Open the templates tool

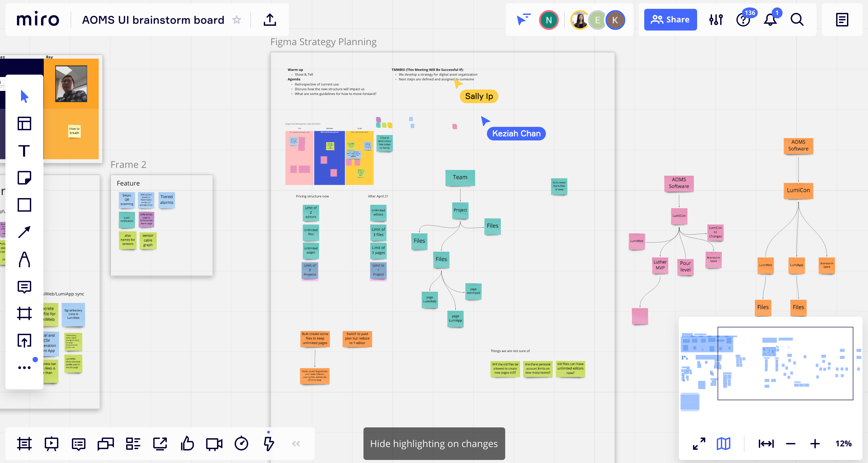[x=24, y=123]
